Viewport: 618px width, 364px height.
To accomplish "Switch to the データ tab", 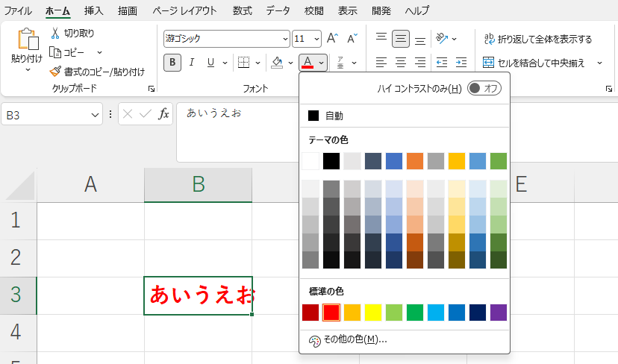I will [278, 10].
